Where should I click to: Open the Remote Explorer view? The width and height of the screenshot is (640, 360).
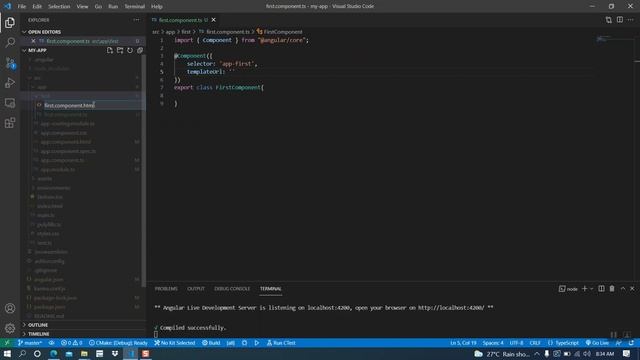pos(10,103)
